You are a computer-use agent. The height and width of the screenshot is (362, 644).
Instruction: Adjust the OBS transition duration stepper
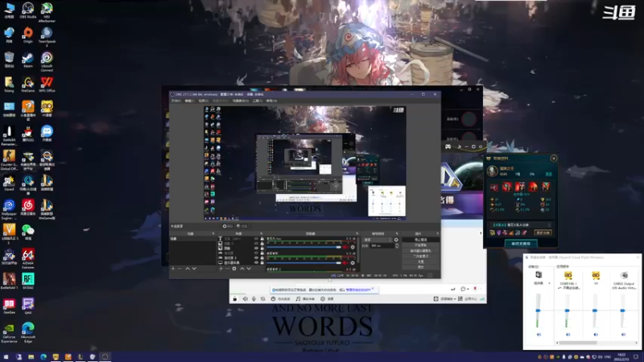397,245
